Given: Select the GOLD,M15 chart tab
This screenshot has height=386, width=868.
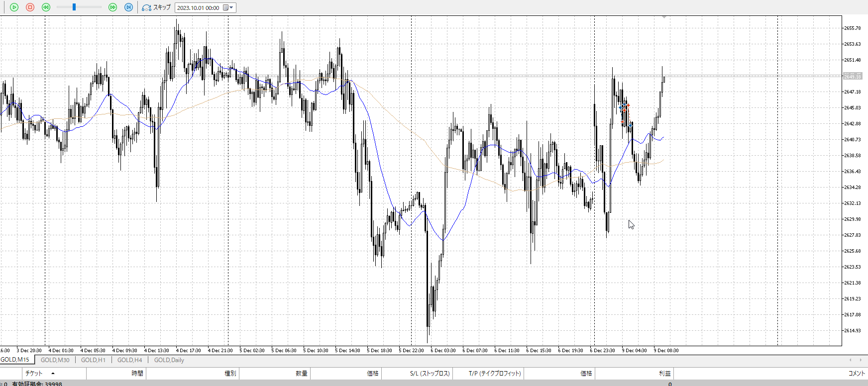Looking at the screenshot, I should tap(15, 360).
